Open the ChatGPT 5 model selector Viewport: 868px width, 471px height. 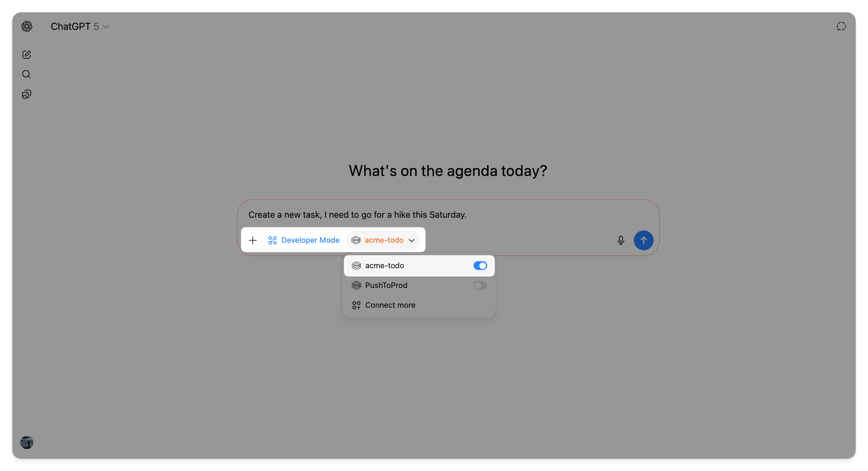point(80,26)
